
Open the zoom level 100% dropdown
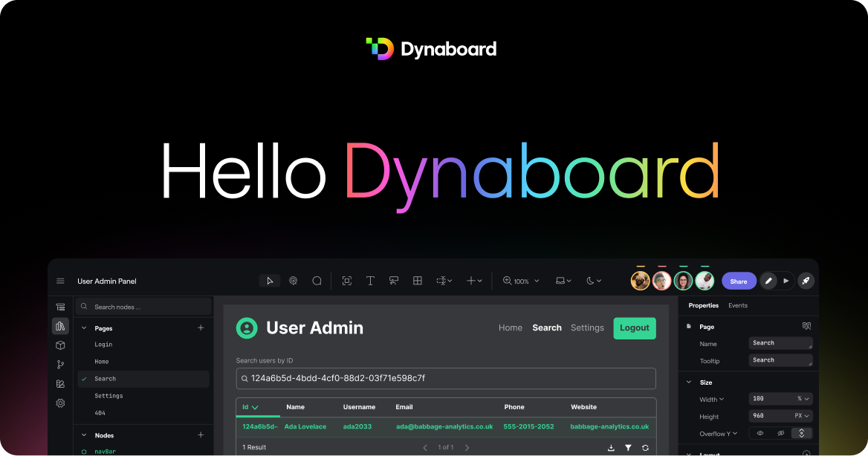(x=520, y=280)
